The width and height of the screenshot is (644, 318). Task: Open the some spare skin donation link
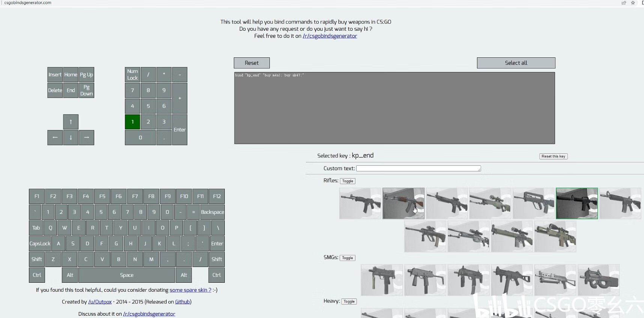190,290
